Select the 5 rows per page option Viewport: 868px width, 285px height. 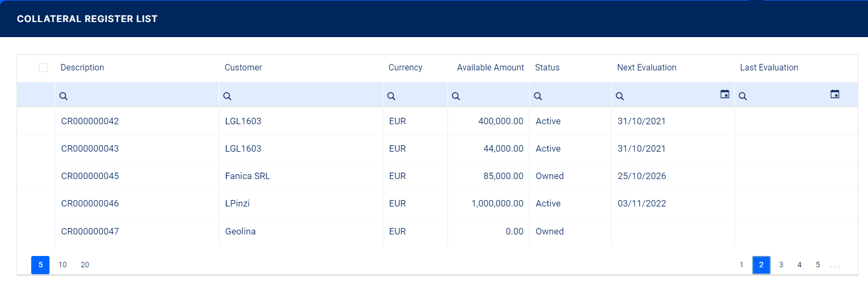pos(40,265)
